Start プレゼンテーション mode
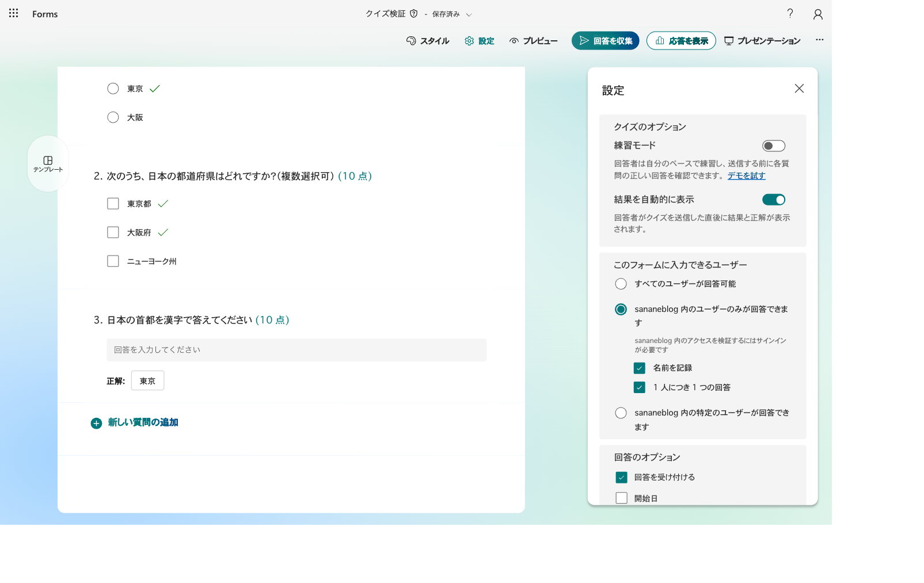924x583 pixels. click(x=762, y=41)
